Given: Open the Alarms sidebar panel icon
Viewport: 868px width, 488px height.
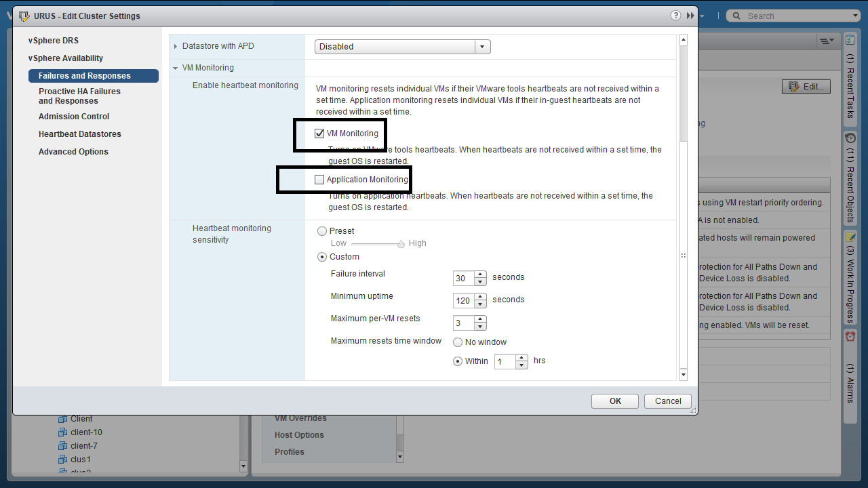Looking at the screenshot, I should point(850,336).
